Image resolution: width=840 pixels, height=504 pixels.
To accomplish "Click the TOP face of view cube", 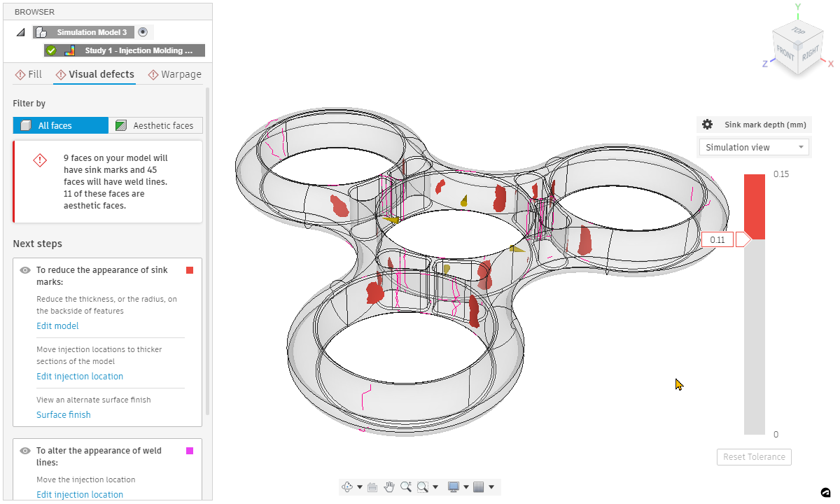I will [x=798, y=31].
